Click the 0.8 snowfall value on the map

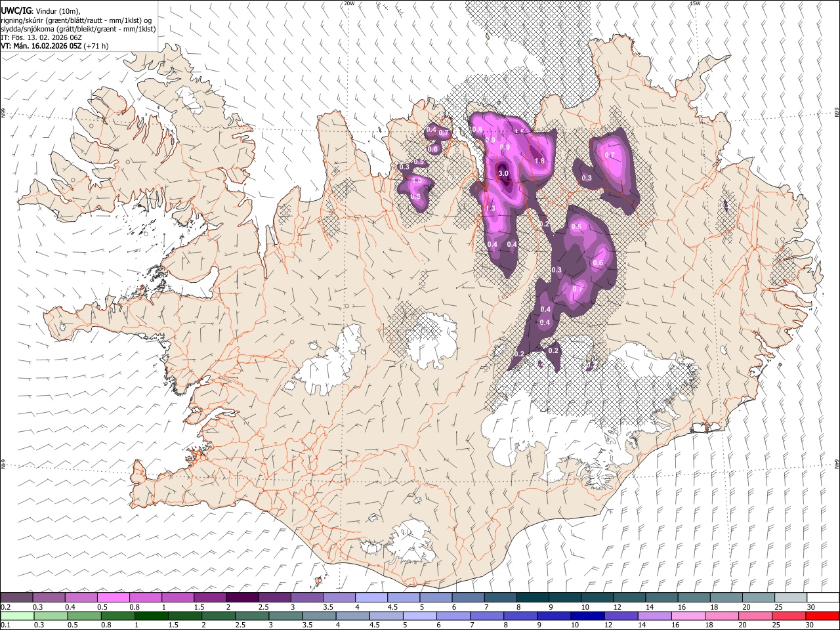point(477,129)
